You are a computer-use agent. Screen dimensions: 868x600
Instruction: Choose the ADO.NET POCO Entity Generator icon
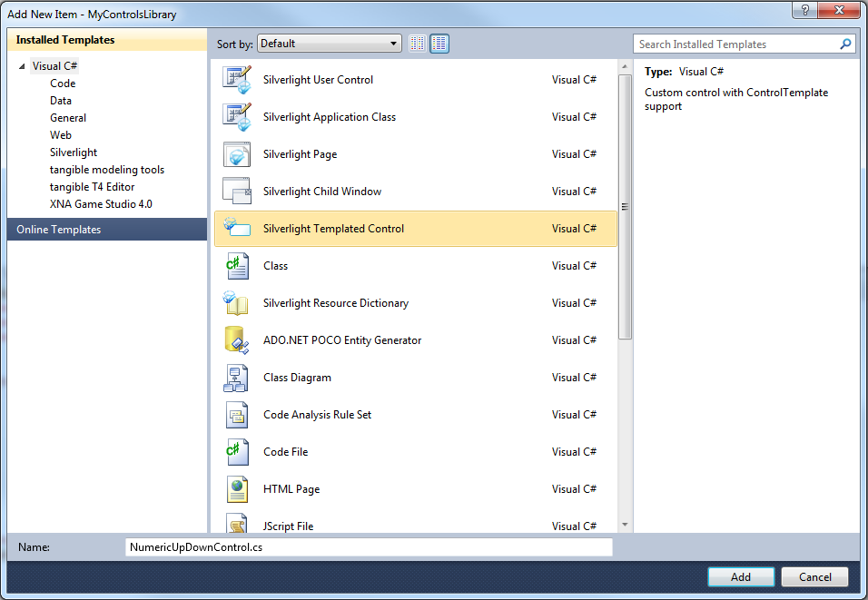click(x=237, y=339)
